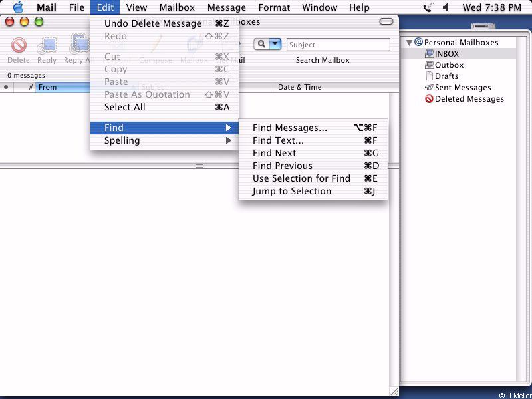Select the INBOX mailbox icon
Viewport: 532px width, 399px height.
(430, 54)
